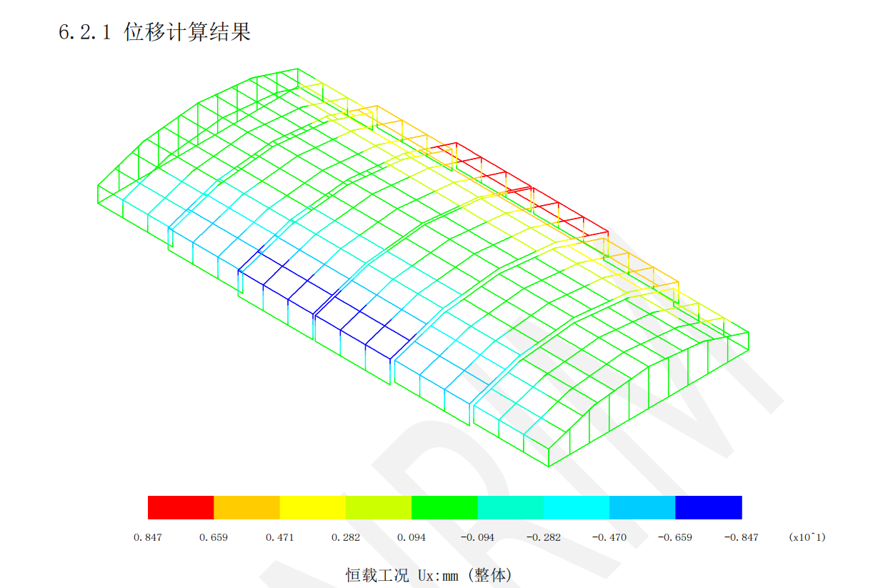This screenshot has width=873, height=588.
Task: Click the 0.847 legend value label
Action: pos(148,537)
